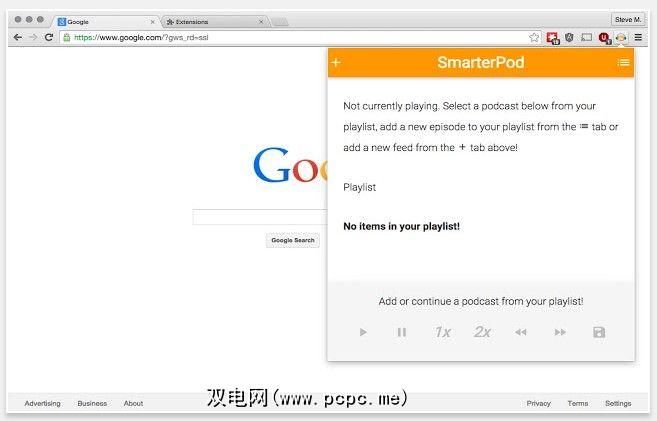Bookmark page with the star icon
The width and height of the screenshot is (657, 421).
click(x=534, y=38)
